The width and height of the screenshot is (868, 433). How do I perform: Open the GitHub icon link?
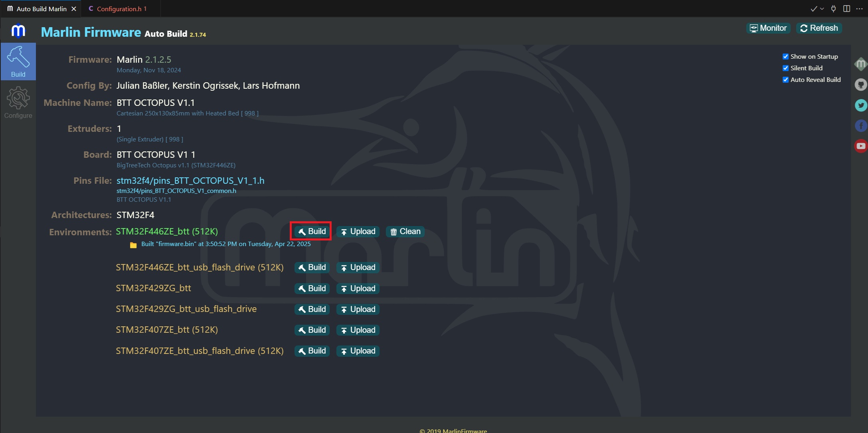coord(861,85)
